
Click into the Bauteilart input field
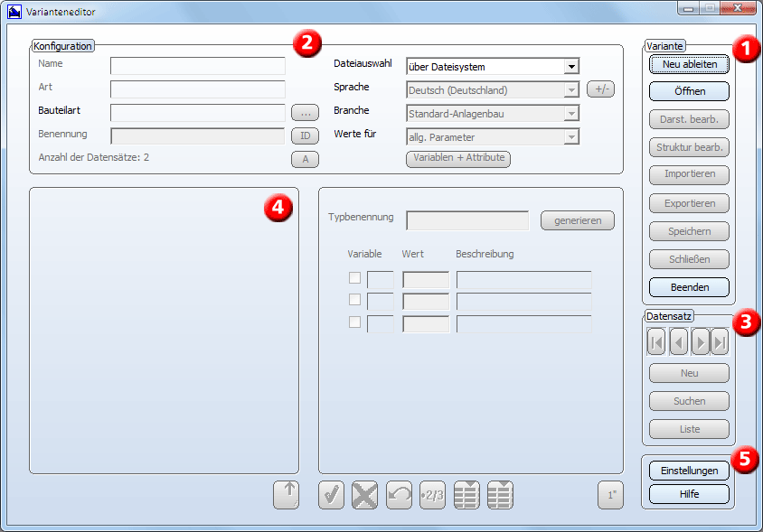point(198,112)
